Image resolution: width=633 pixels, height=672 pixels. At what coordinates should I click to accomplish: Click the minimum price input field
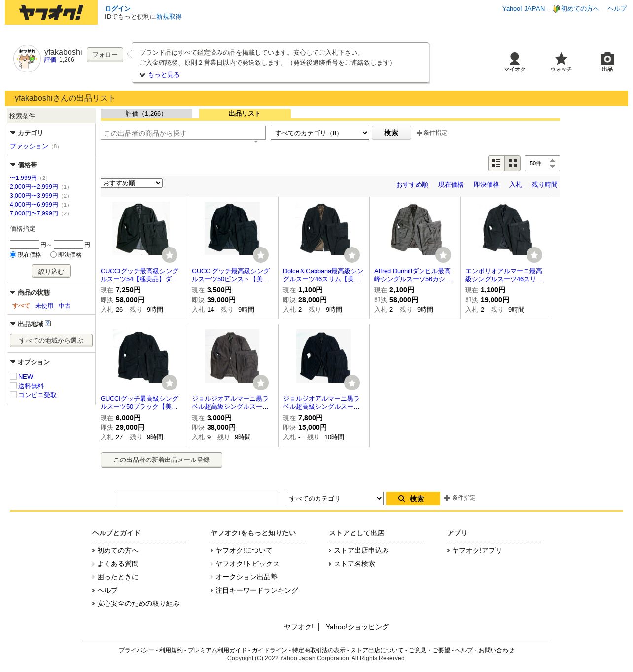coord(25,245)
